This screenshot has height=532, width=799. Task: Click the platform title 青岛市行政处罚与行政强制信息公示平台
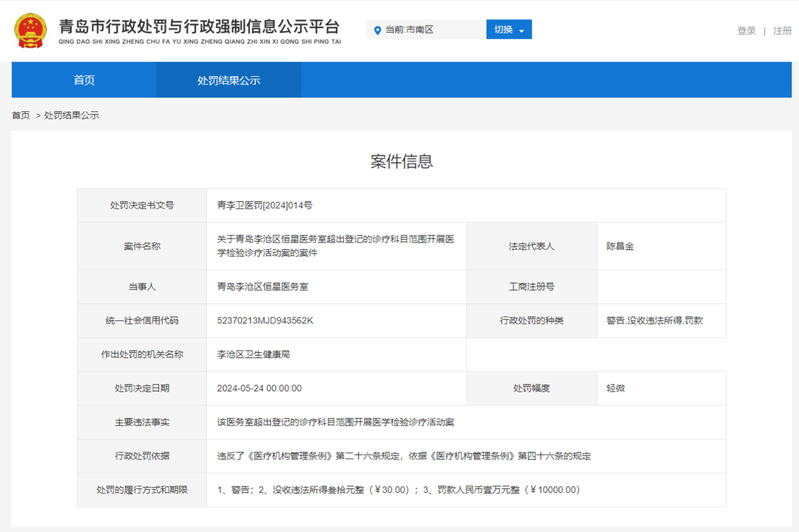(199, 27)
